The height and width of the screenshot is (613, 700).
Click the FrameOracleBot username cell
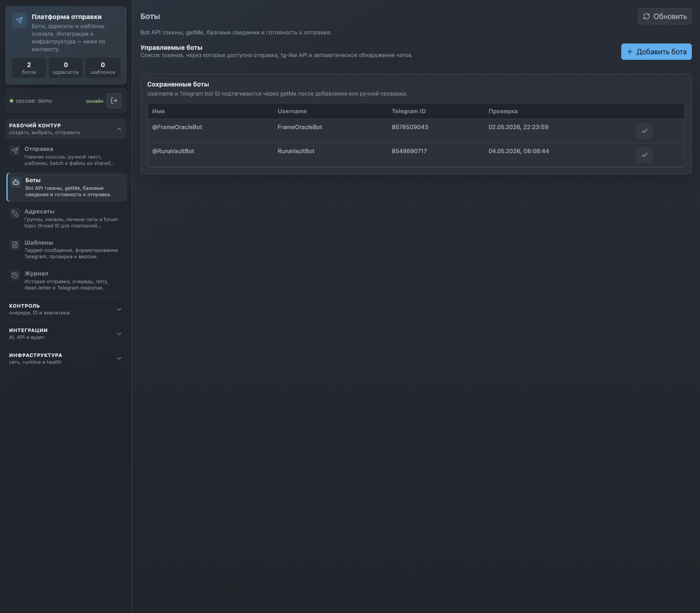click(x=300, y=127)
